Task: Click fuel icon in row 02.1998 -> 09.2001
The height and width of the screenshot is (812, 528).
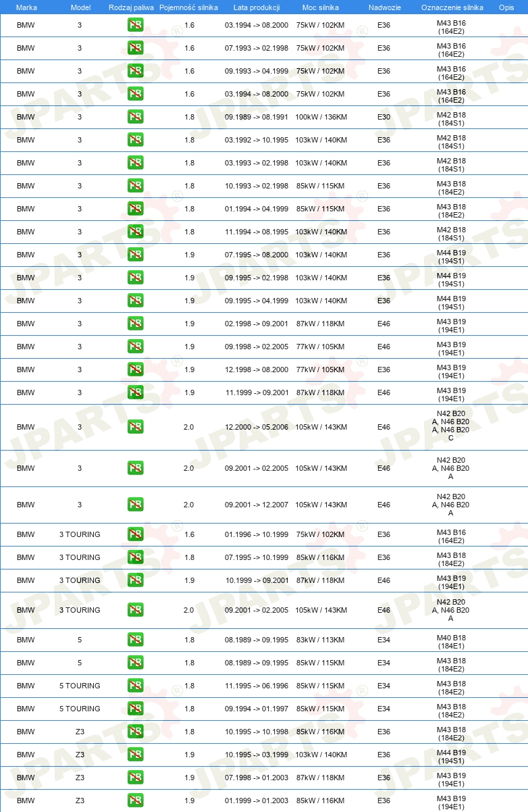Action: (x=135, y=324)
